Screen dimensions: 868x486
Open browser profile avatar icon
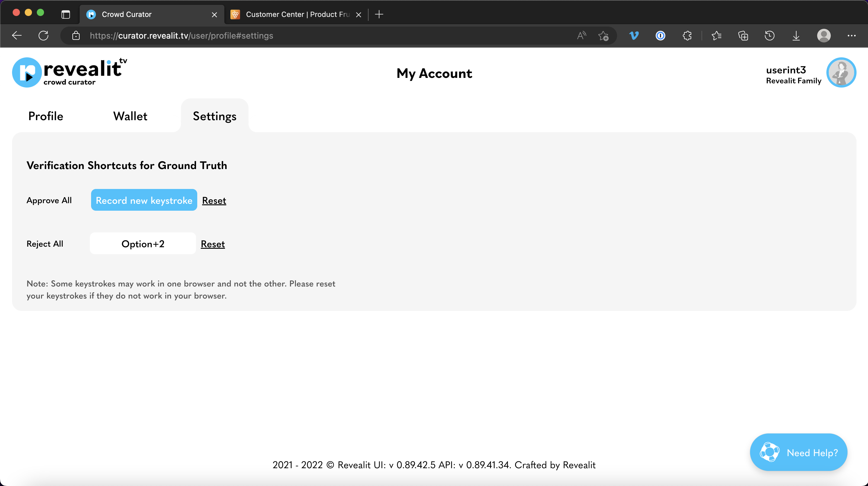click(x=824, y=35)
